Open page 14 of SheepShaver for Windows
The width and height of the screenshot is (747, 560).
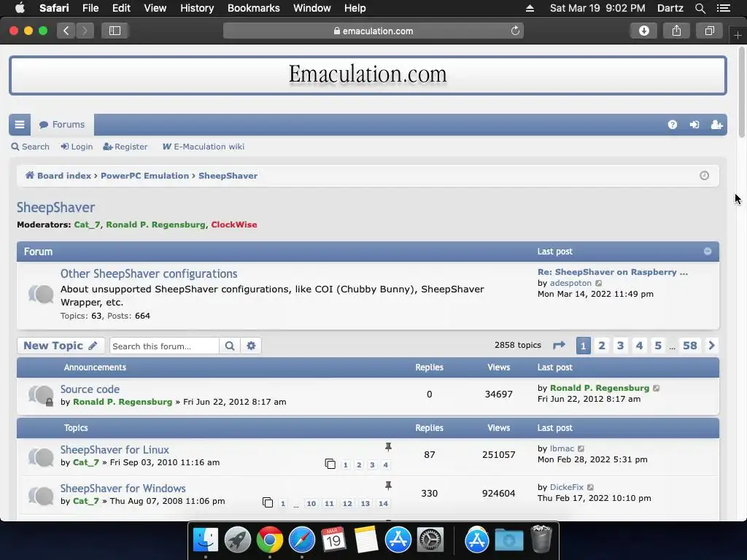point(383,503)
